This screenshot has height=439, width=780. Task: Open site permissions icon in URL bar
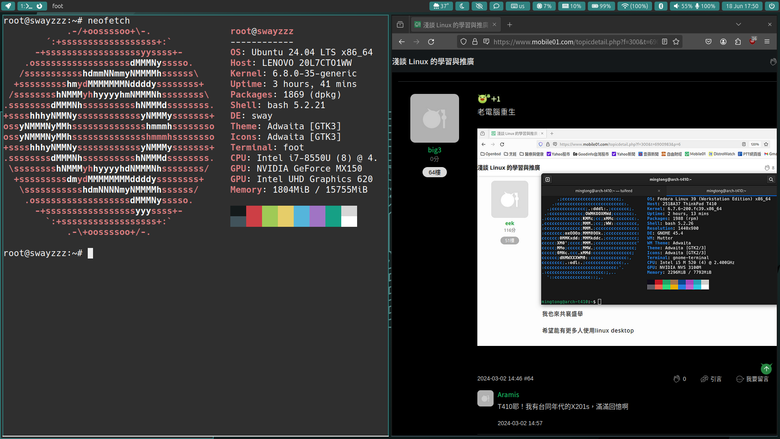click(486, 42)
